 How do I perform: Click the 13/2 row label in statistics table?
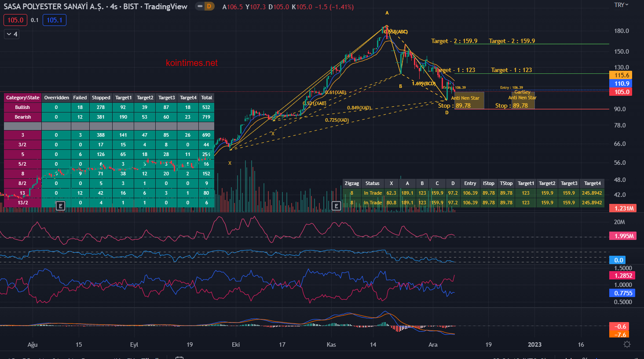[23, 203]
